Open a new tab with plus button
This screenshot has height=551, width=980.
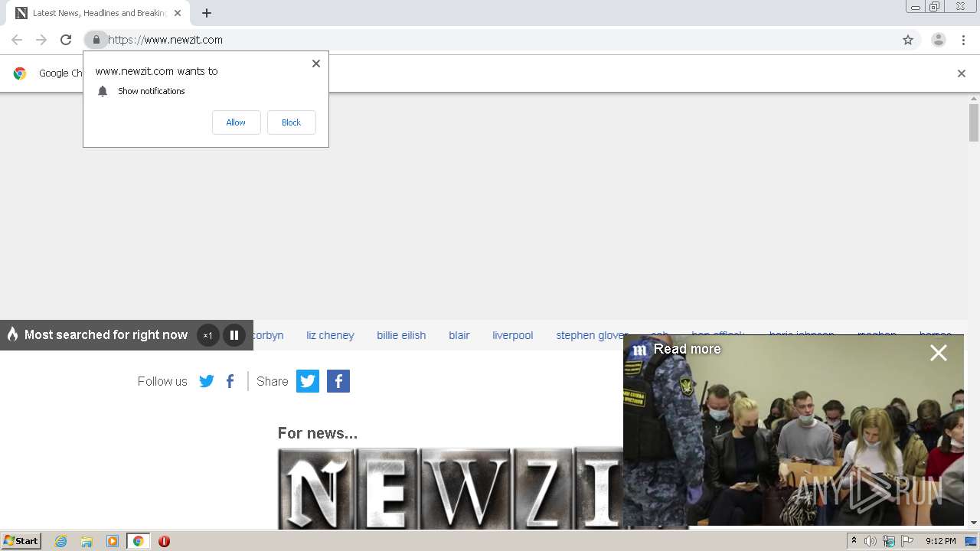point(207,13)
